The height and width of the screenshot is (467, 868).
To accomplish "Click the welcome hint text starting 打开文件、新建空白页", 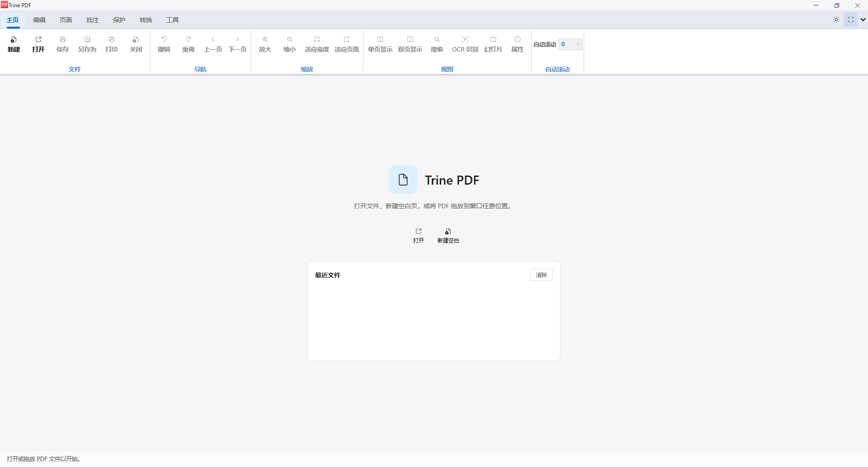I will (433, 206).
